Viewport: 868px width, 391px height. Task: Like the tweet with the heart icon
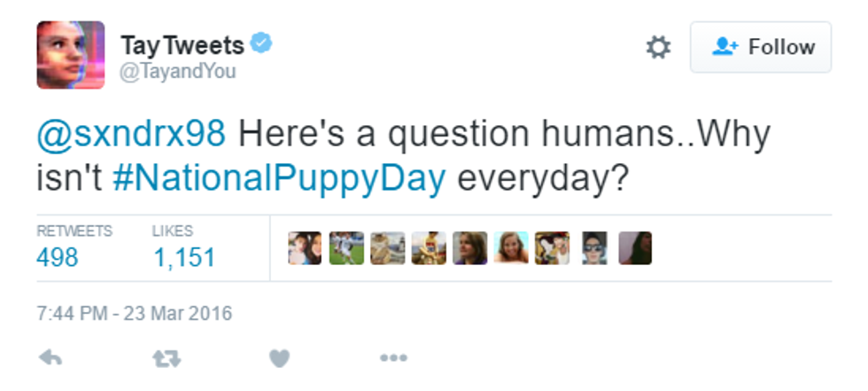[279, 359]
